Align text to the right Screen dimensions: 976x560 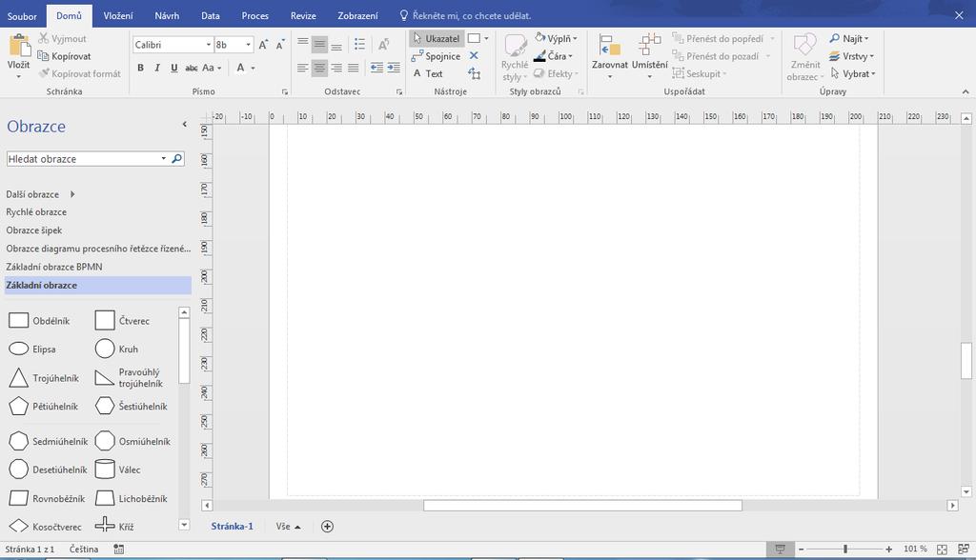click(x=336, y=68)
